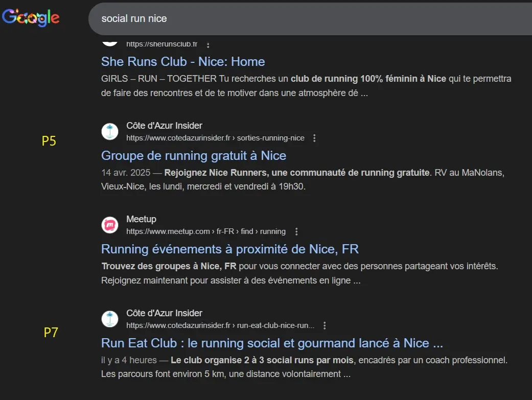The width and height of the screenshot is (532, 400).
Task: Open the Run Eat Club article
Action: click(270, 343)
